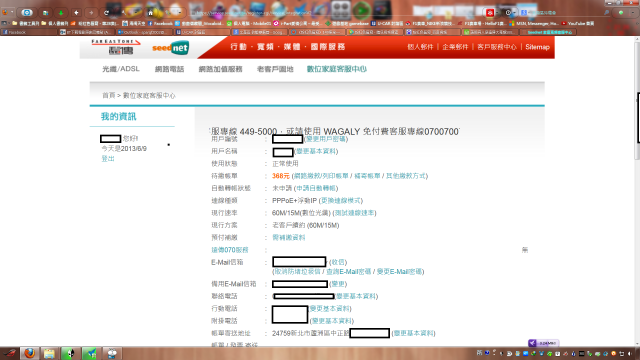Screen dimensions: 640x360
Task: Click 申請自動轉帳 link
Action: (316, 188)
